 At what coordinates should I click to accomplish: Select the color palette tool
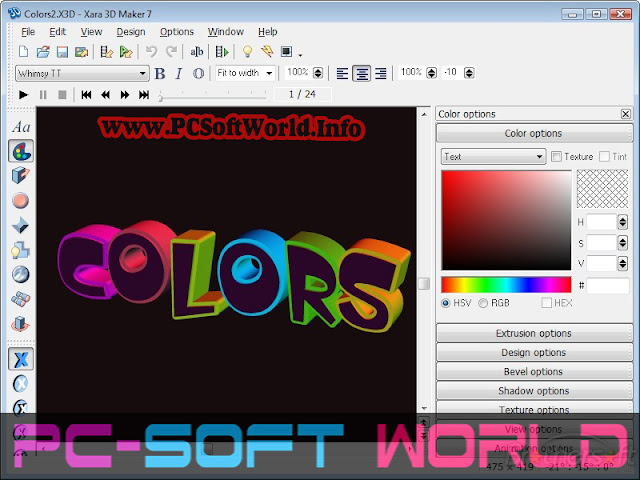click(21, 151)
